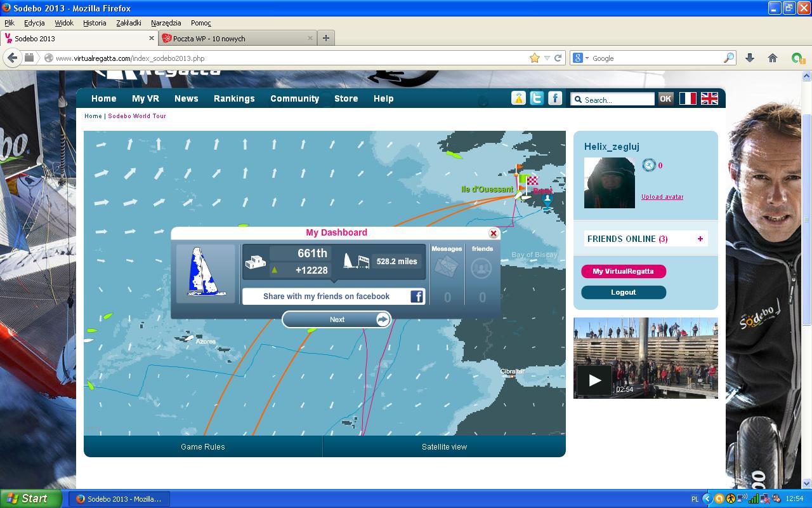The image size is (812, 508).
Task: Open the Plik menu
Action: [x=10, y=23]
